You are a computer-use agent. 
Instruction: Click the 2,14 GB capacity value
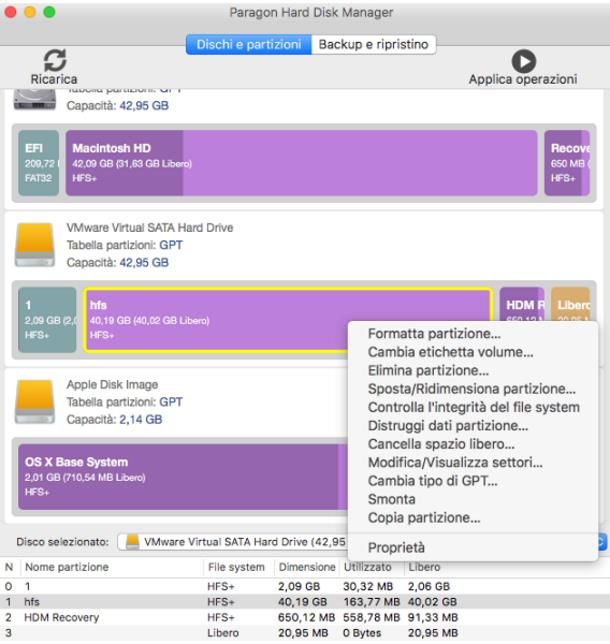140,419
